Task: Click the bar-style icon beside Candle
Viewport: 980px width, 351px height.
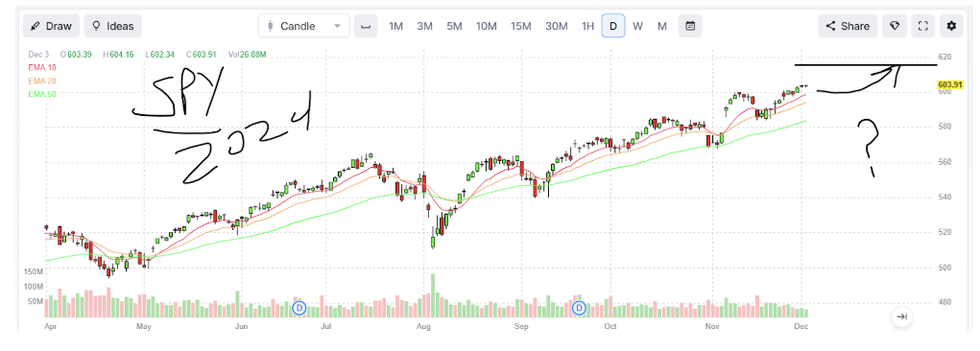Action: (367, 26)
